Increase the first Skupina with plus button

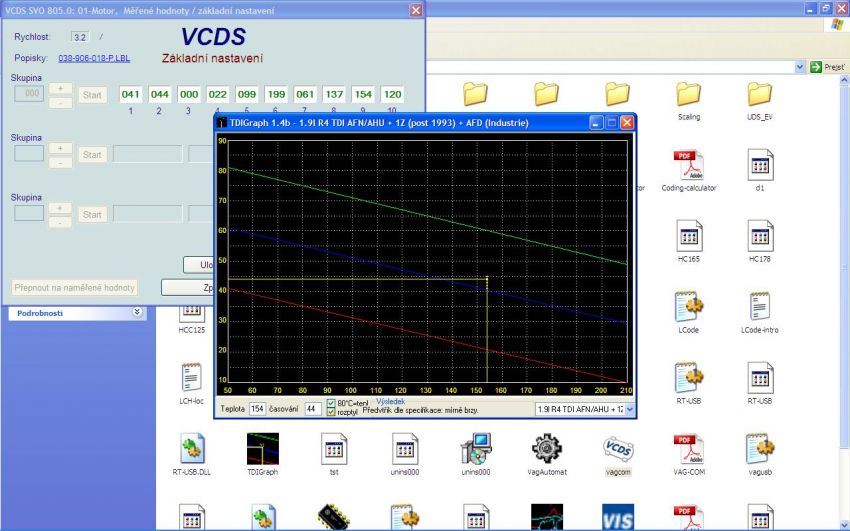(60, 88)
